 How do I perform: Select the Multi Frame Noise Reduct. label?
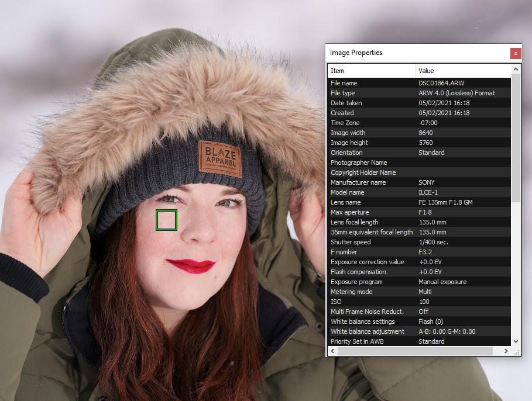click(367, 312)
